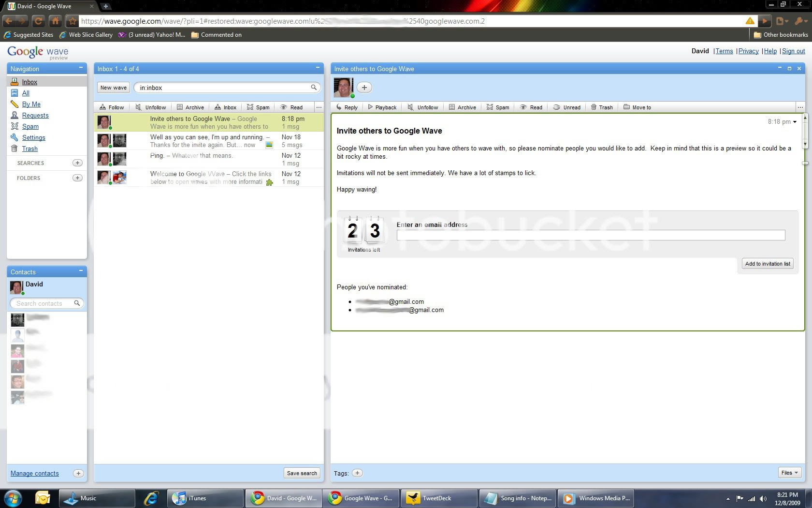Mark the open wave as Unread
The height and width of the screenshot is (508, 812).
tap(567, 107)
